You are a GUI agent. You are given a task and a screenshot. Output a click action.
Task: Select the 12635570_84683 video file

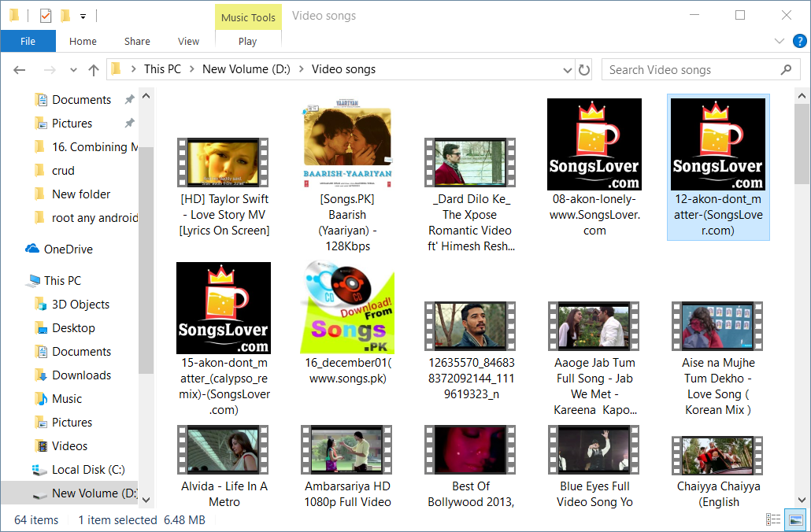click(x=471, y=350)
